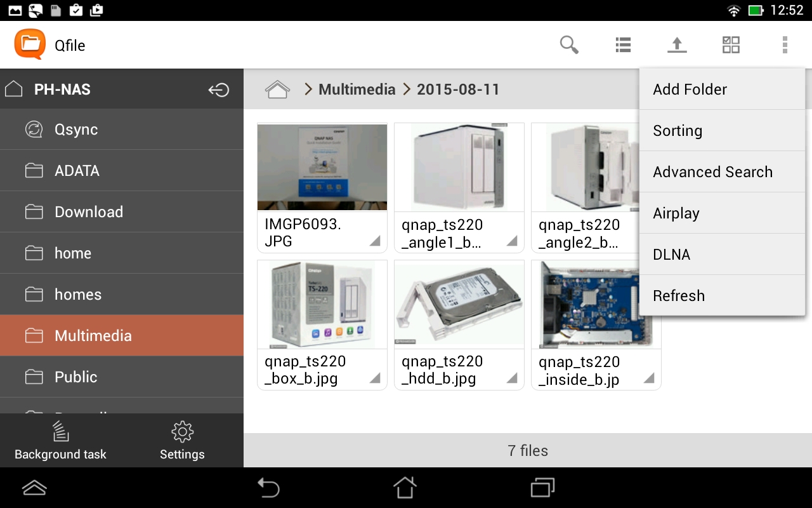Choose Sorting from overflow menu
812x508 pixels.
tap(722, 131)
